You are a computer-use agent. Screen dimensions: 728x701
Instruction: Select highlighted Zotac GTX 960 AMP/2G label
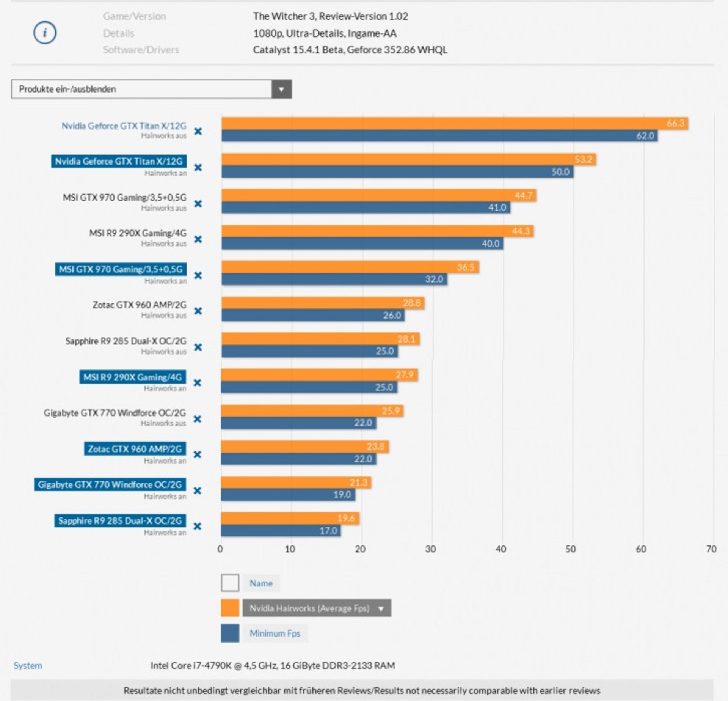pyautogui.click(x=135, y=449)
